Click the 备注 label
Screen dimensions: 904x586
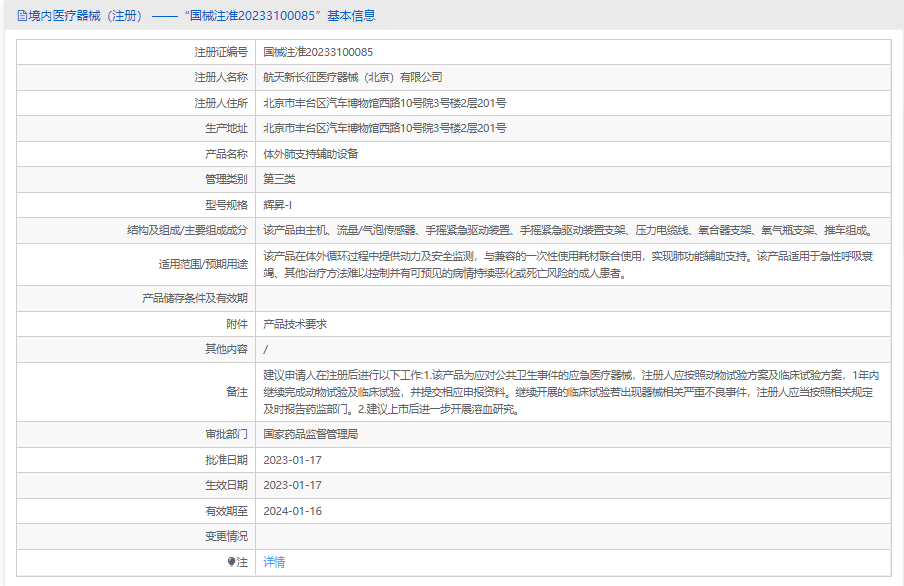[x=236, y=392]
